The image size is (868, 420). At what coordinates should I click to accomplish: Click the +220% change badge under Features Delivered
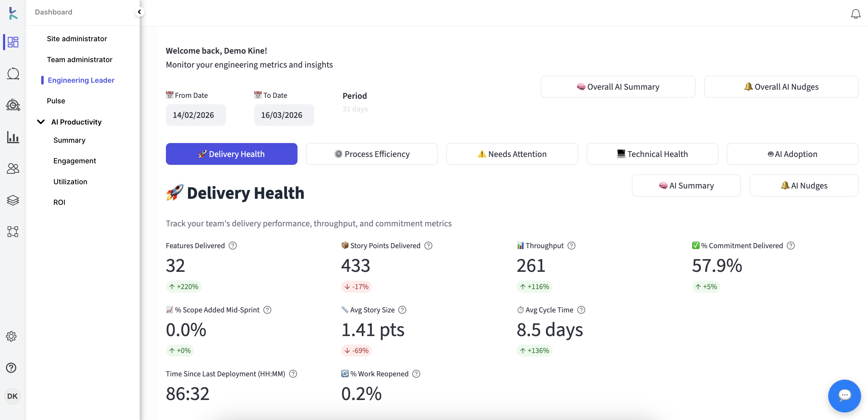(184, 287)
